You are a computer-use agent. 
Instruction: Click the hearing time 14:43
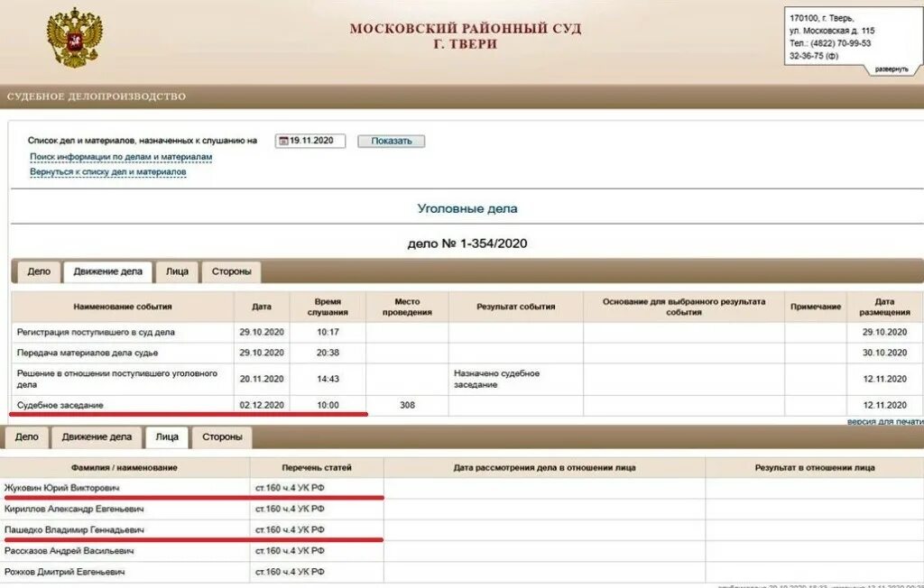tap(328, 379)
